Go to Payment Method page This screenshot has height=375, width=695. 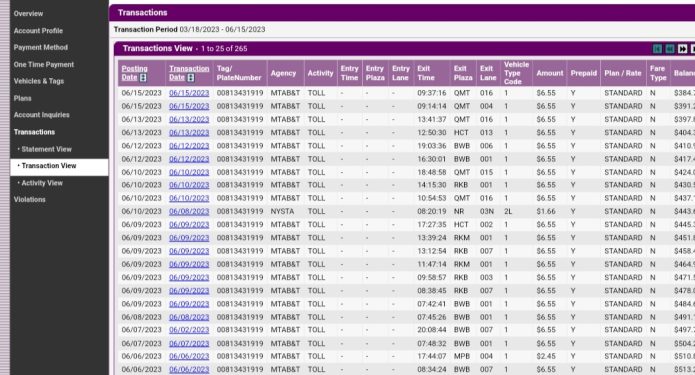41,47
